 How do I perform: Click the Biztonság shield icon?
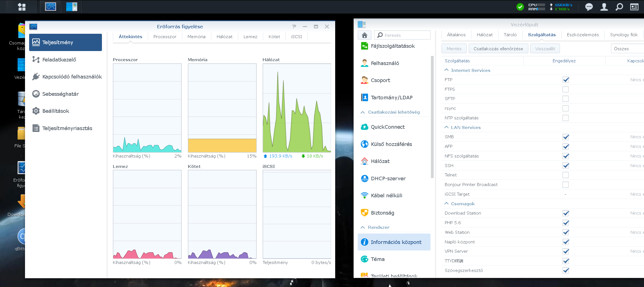pyautogui.click(x=364, y=213)
